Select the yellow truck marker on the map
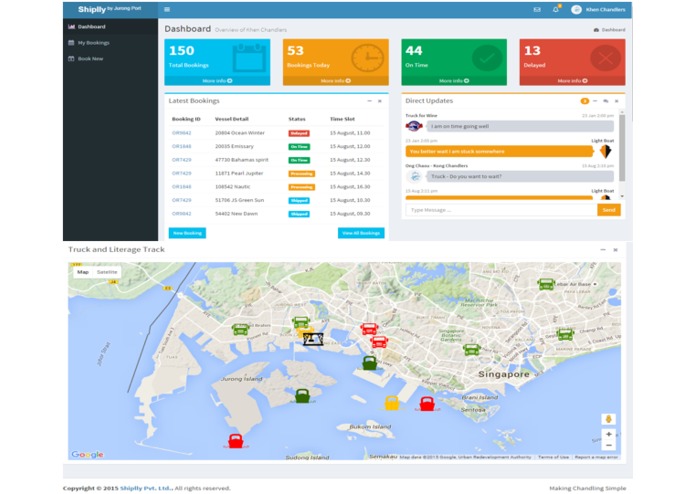 304,332
